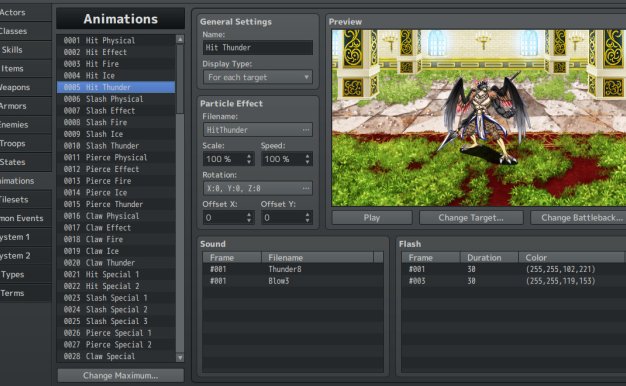Viewport: 626px width, 386px height.
Task: Decrease Offset X with down arrow
Action: tap(249, 221)
